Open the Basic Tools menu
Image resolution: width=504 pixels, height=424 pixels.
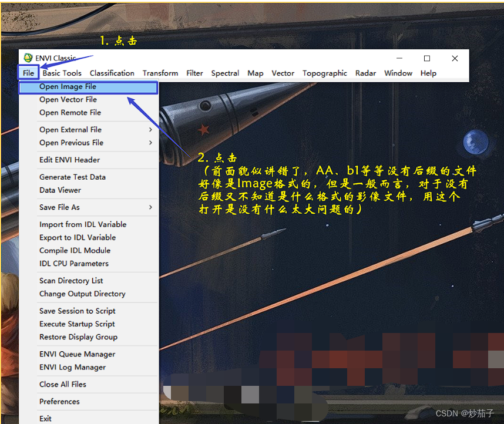click(x=62, y=73)
